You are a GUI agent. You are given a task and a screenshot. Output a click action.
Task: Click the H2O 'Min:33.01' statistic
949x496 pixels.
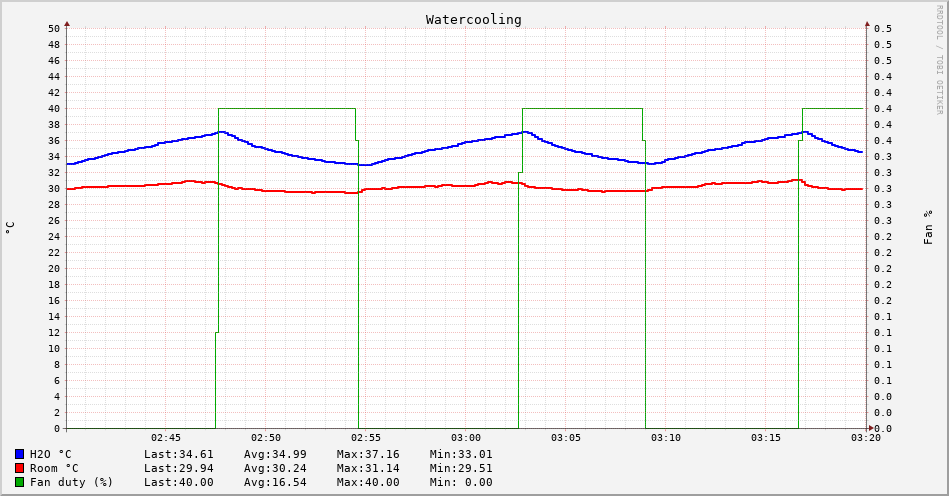click(x=461, y=454)
